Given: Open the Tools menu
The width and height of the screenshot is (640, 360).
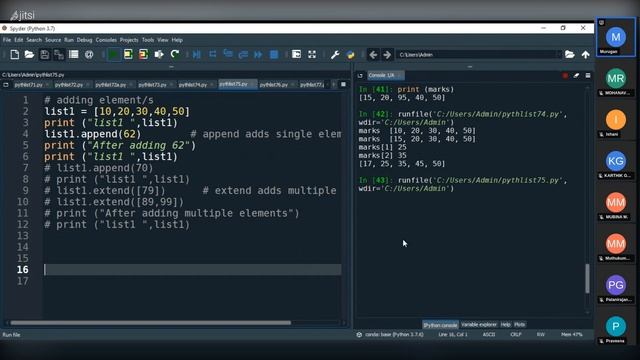Looking at the screenshot, I should [148, 40].
